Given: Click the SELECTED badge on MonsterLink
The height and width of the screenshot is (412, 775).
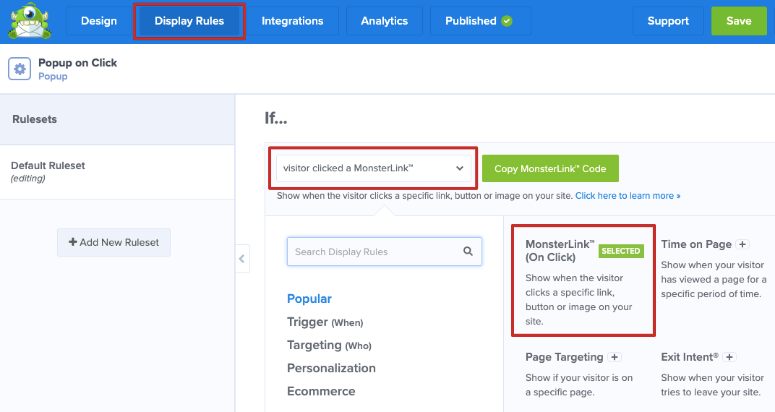Looking at the screenshot, I should click(x=621, y=251).
